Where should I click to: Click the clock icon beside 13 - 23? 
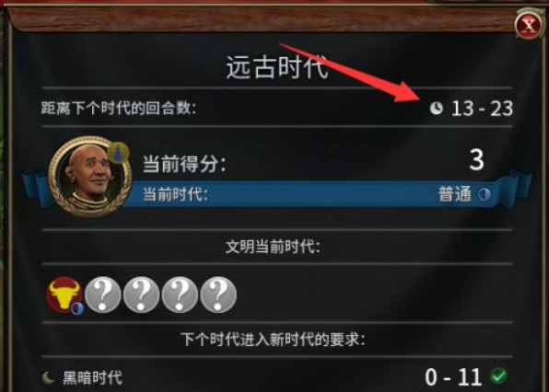(437, 109)
